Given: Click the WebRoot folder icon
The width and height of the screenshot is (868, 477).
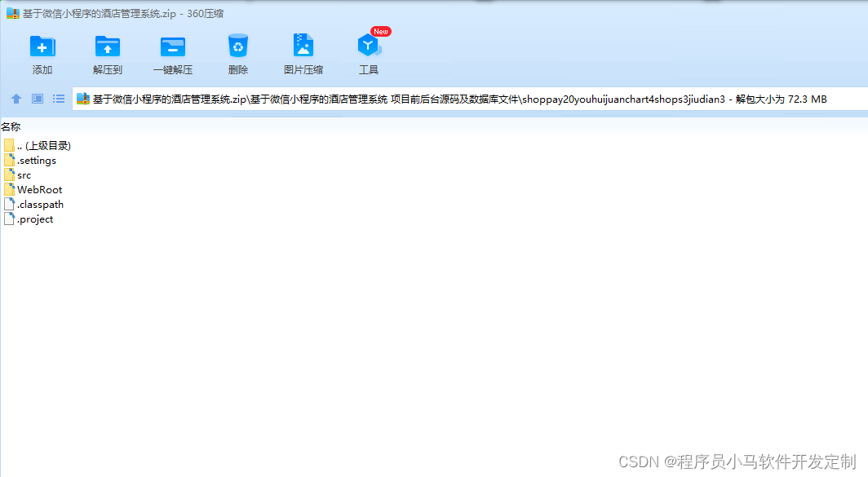Looking at the screenshot, I should point(9,190).
